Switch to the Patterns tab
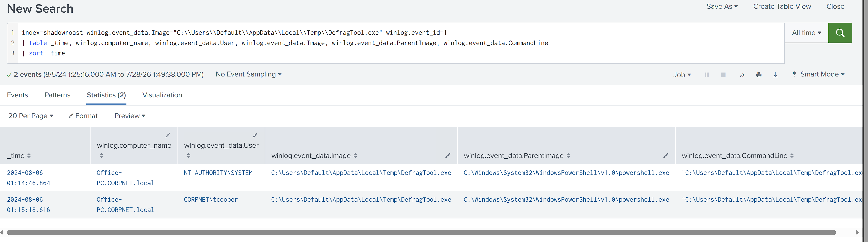Viewport: 868px width, 242px height. [57, 95]
